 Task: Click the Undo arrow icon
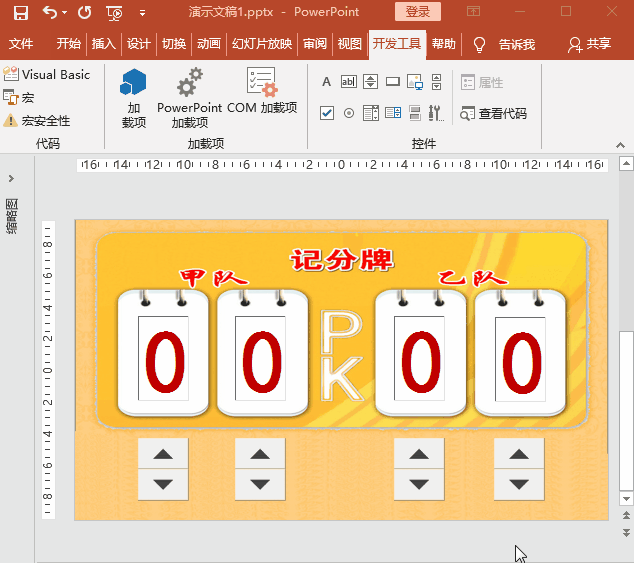pos(50,13)
